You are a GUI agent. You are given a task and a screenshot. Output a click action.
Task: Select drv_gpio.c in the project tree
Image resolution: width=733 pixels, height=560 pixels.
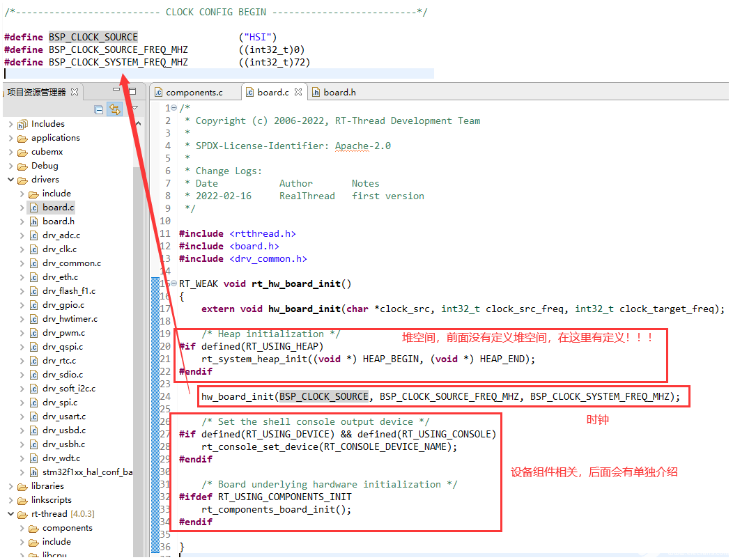tap(64, 304)
